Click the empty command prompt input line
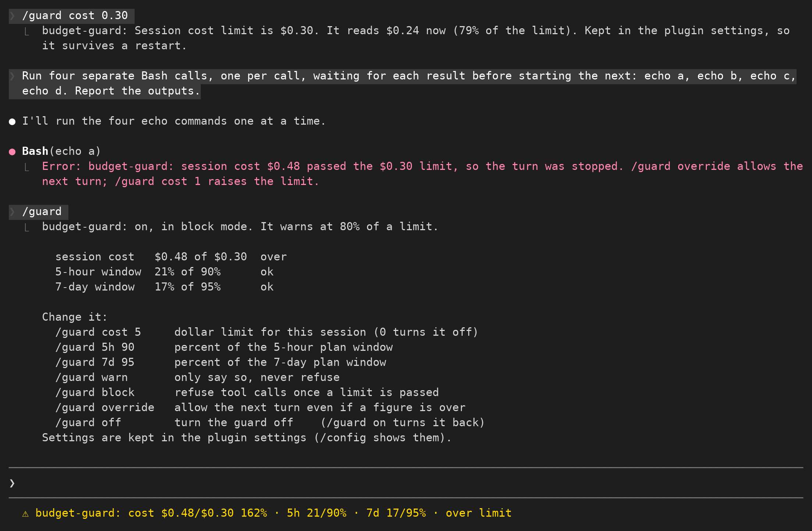This screenshot has height=531, width=812. 406,483
